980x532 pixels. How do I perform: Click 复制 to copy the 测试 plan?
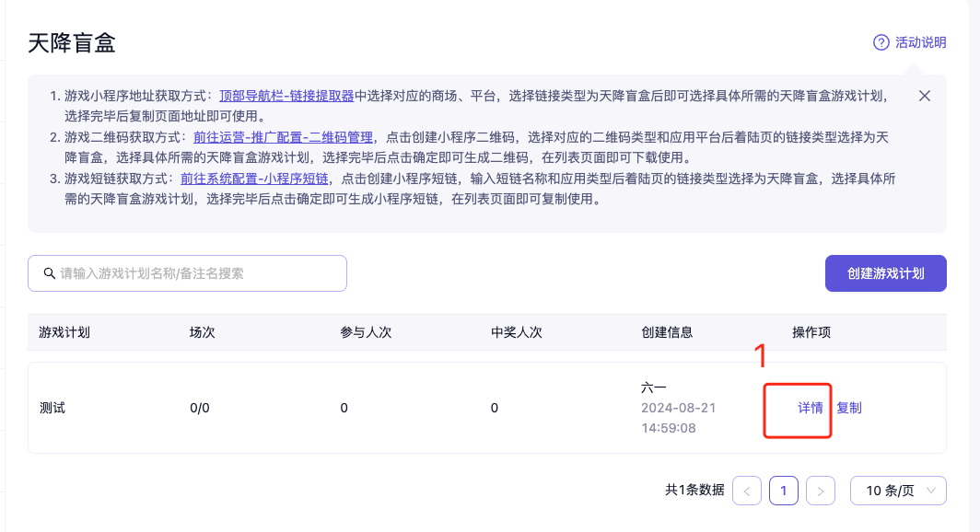[849, 408]
